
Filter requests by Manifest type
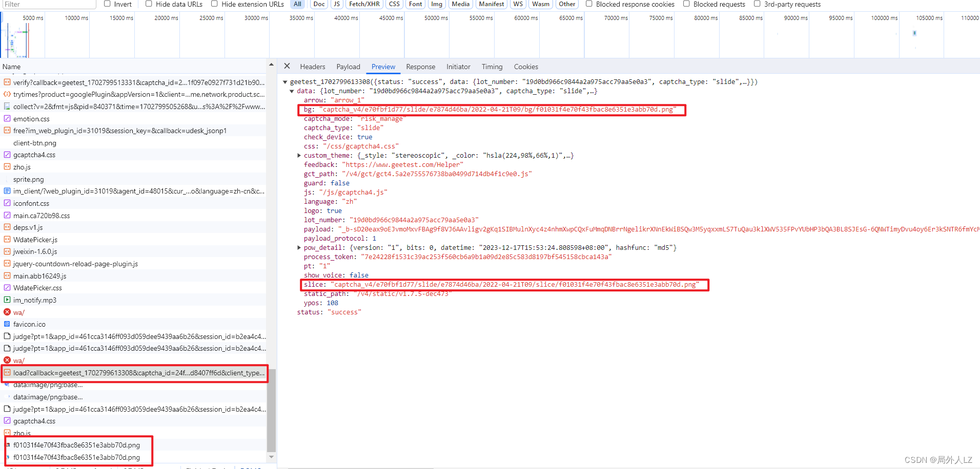click(492, 4)
